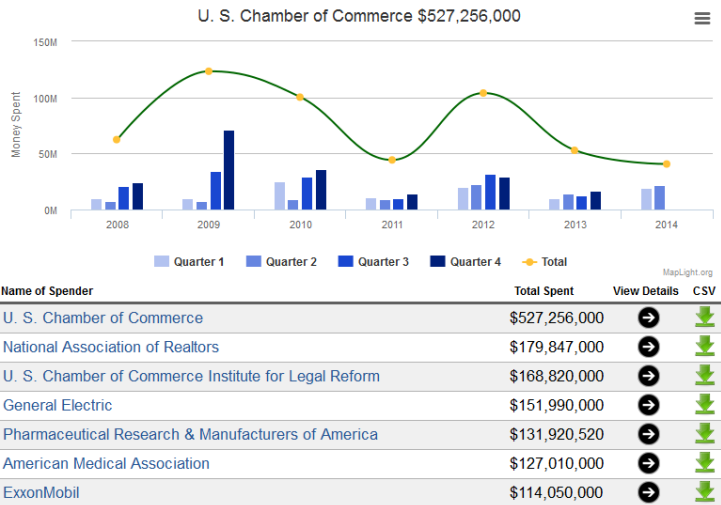Open U. S. Chamber of Commerce link
Screen dimensions: 721x505
pyautogui.click(x=103, y=318)
